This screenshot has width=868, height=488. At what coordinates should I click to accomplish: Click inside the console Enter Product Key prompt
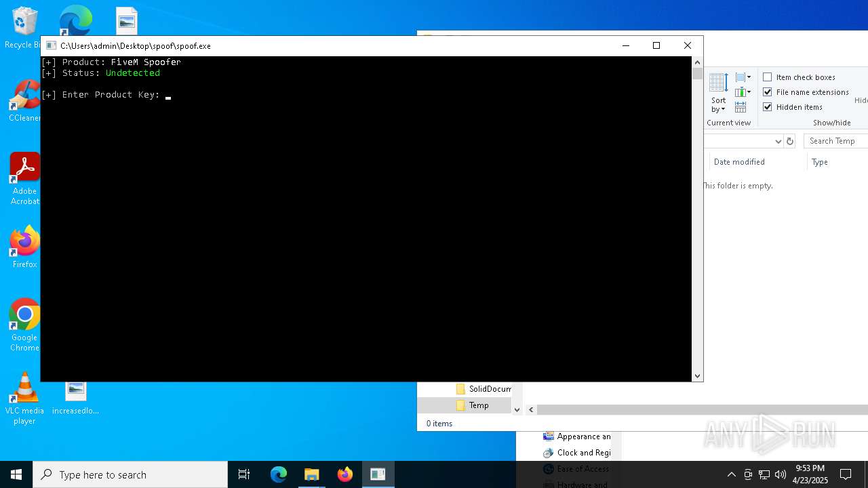pos(168,95)
